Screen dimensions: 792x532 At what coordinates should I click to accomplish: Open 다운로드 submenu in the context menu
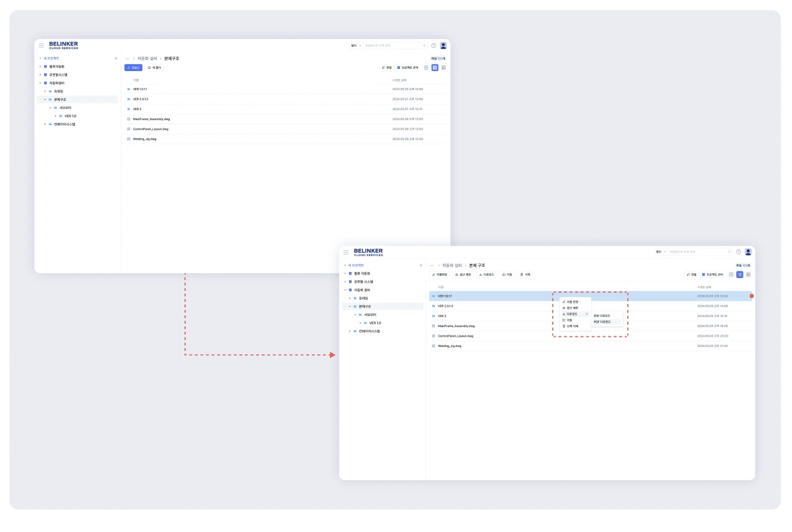click(575, 314)
